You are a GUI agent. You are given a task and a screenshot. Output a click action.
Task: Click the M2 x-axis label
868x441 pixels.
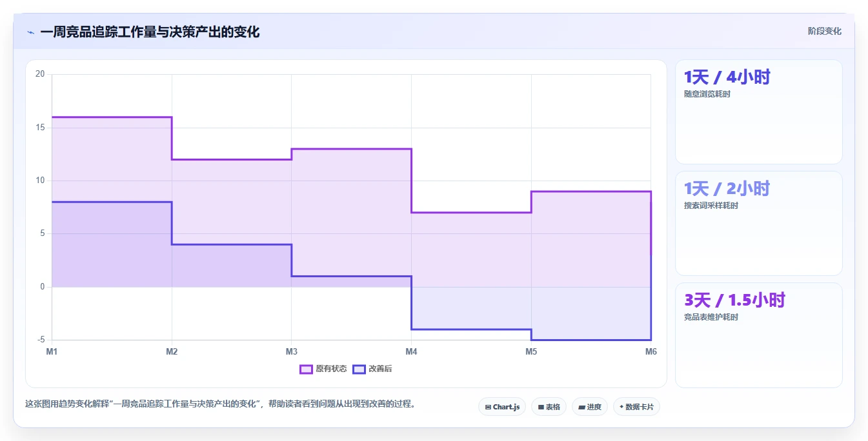172,351
